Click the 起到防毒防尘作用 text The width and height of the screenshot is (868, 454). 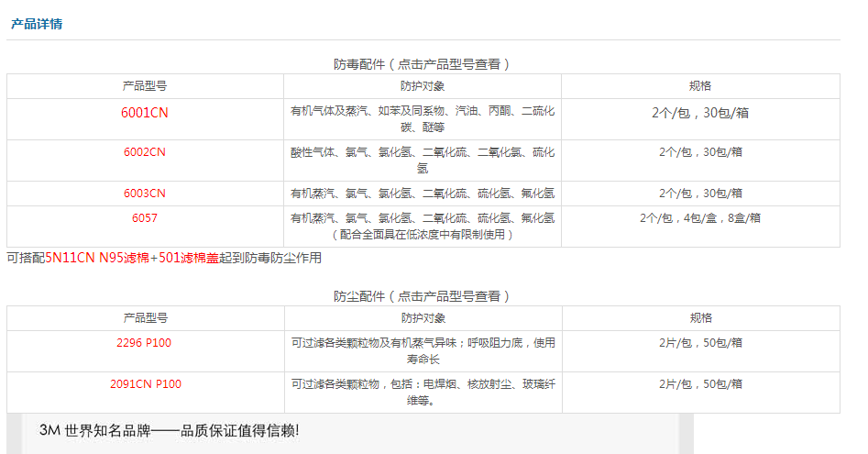tap(270, 258)
